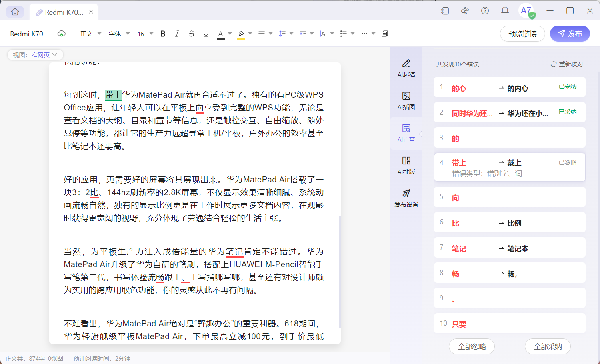Click the 发布 publish button
This screenshot has height=364, width=600.
click(x=570, y=34)
